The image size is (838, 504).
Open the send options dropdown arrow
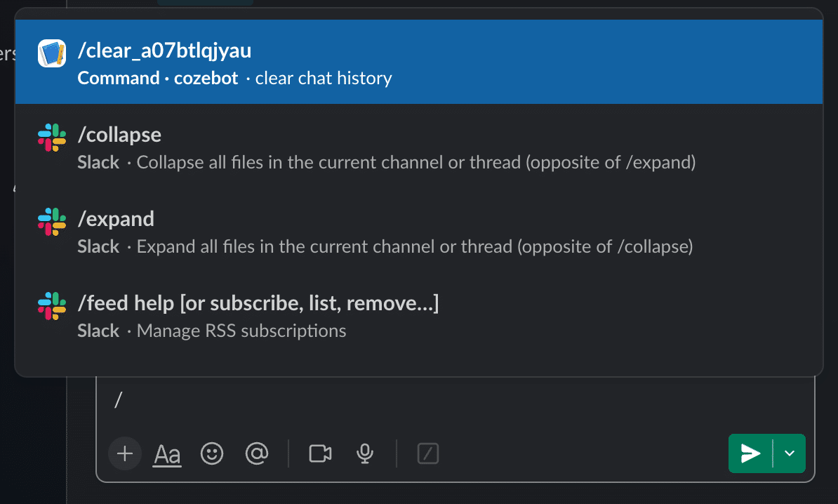tap(790, 453)
